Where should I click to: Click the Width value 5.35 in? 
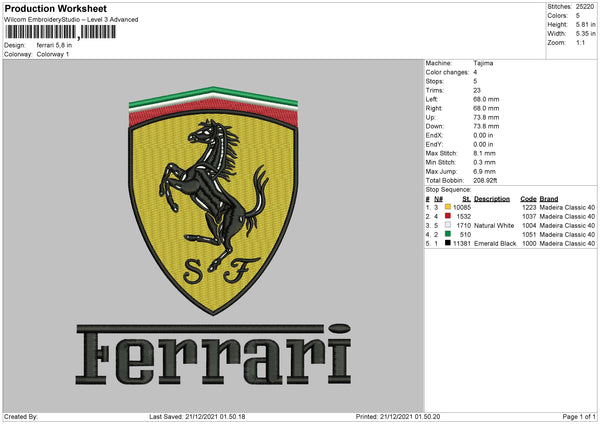pos(585,34)
